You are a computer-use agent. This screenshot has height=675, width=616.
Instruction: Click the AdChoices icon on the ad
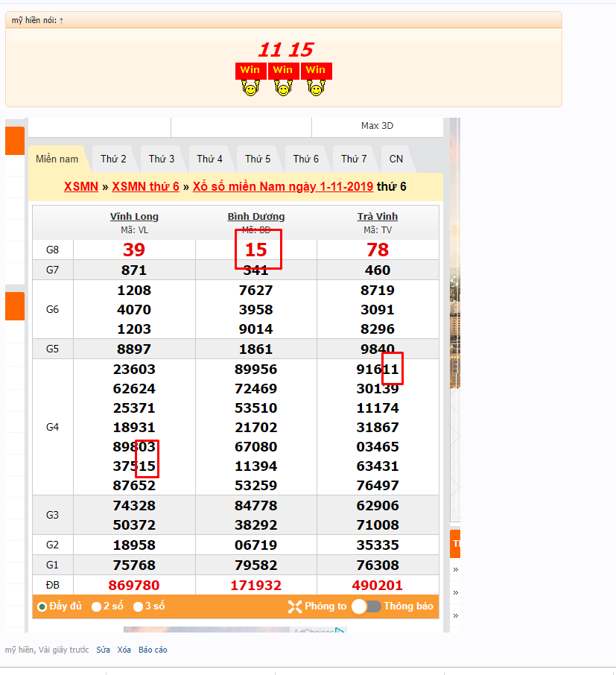(x=340, y=632)
